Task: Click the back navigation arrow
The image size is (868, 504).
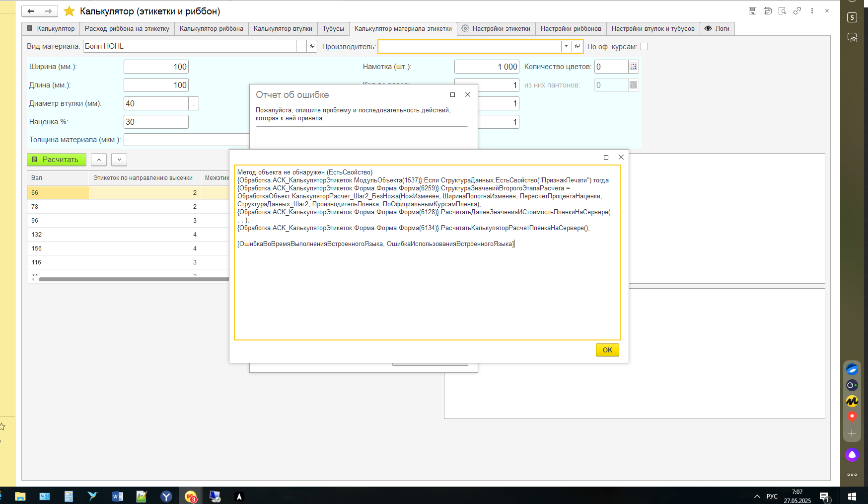Action: point(31,11)
